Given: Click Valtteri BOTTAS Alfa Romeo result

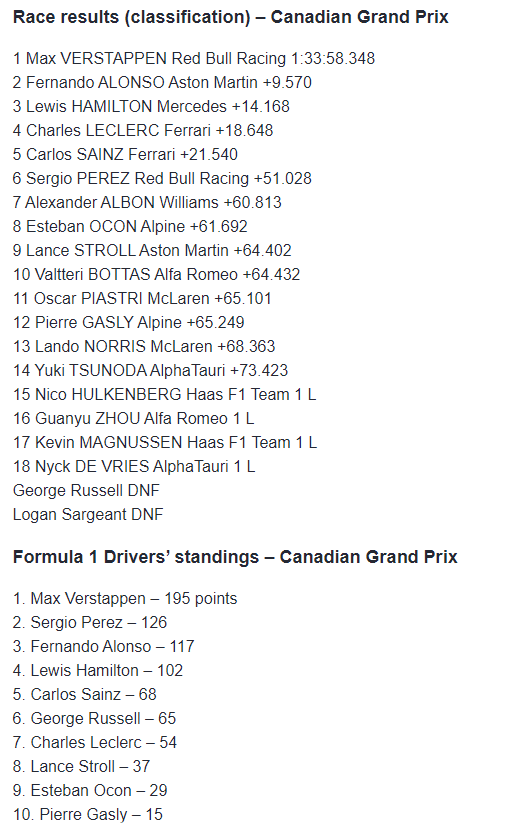Looking at the screenshot, I should [x=156, y=274].
